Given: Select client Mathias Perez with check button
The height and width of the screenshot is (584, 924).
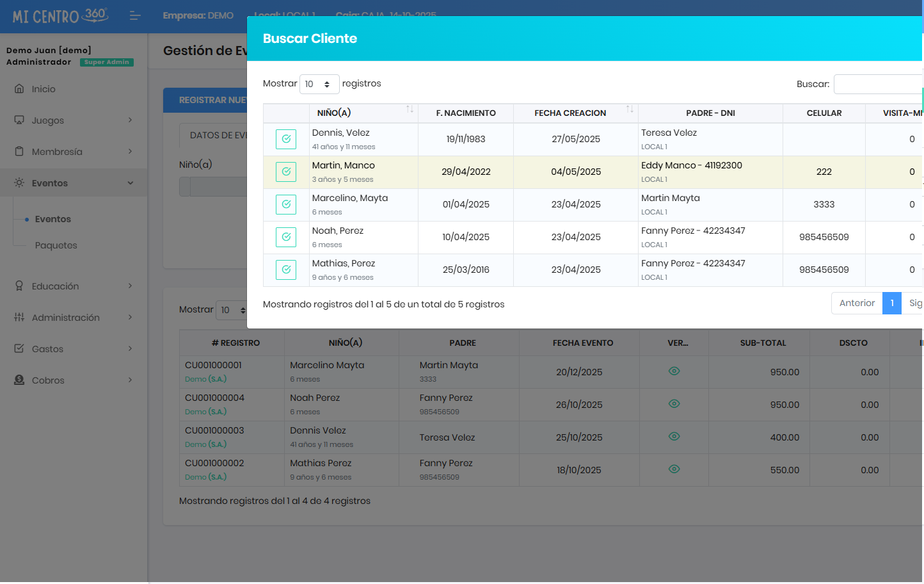Looking at the screenshot, I should (x=286, y=270).
